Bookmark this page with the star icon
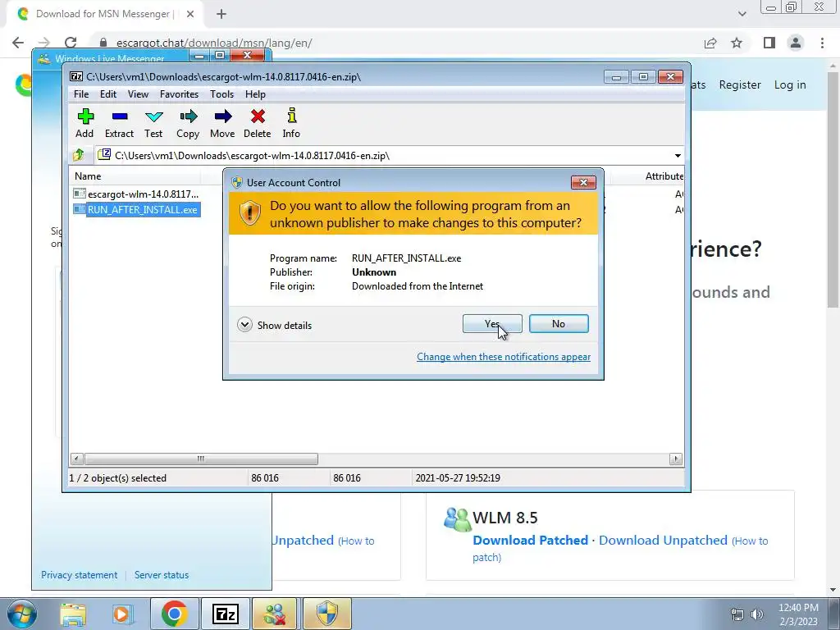840x630 pixels. 737,43
